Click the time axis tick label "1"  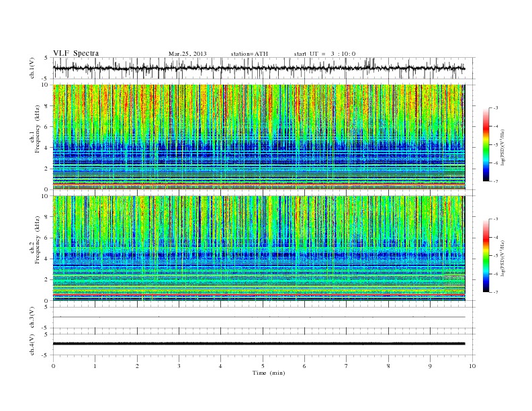click(x=95, y=366)
